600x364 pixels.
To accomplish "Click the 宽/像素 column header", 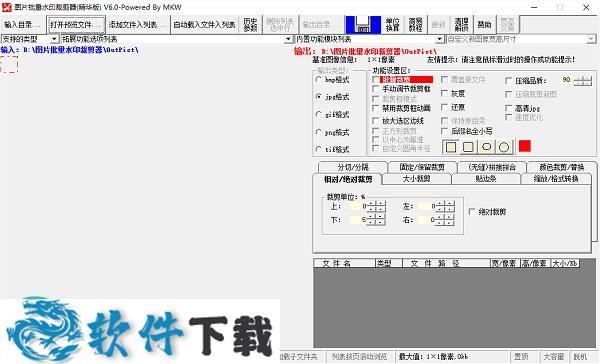I will 504,263.
